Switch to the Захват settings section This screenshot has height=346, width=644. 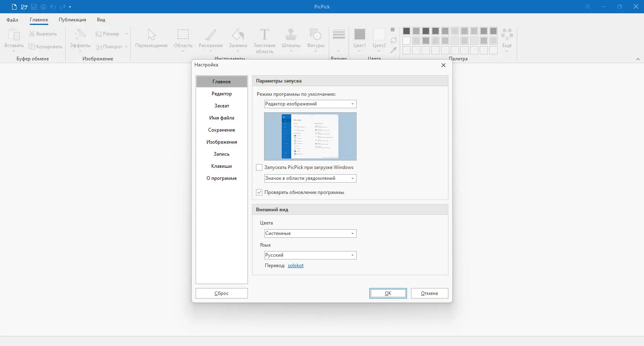click(222, 106)
